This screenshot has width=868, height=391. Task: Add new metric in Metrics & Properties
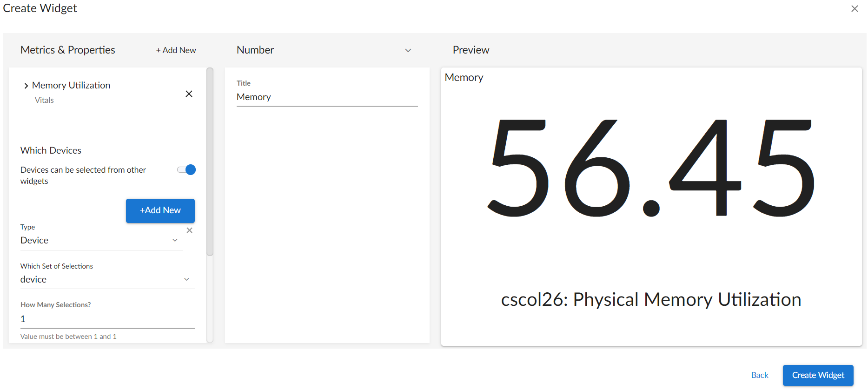[x=176, y=50]
